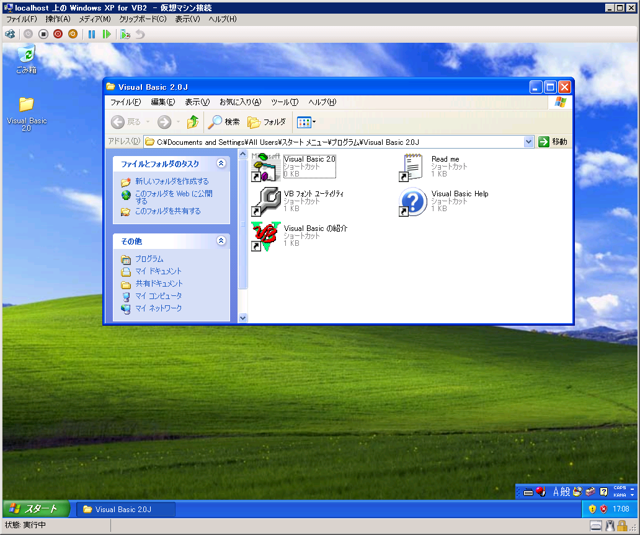Viewport: 640px width, 535px height.
Task: Click the red security alert shield tray icon
Action: coord(604,509)
